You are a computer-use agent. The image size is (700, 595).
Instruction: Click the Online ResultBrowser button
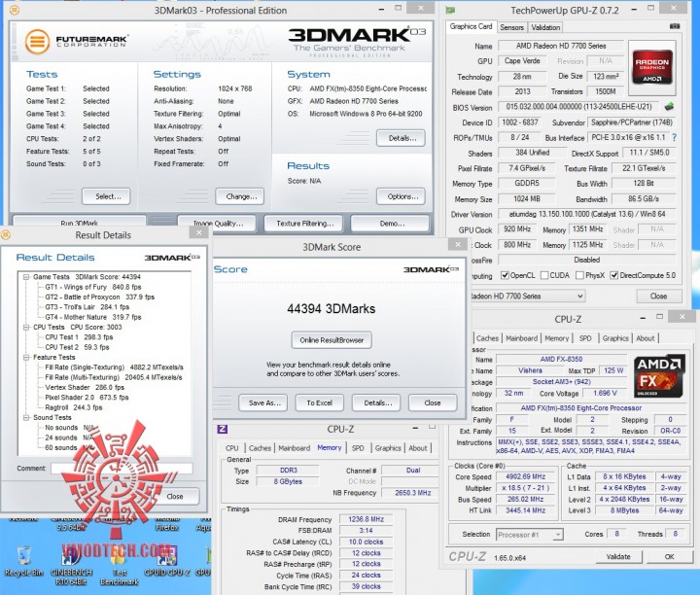(332, 340)
